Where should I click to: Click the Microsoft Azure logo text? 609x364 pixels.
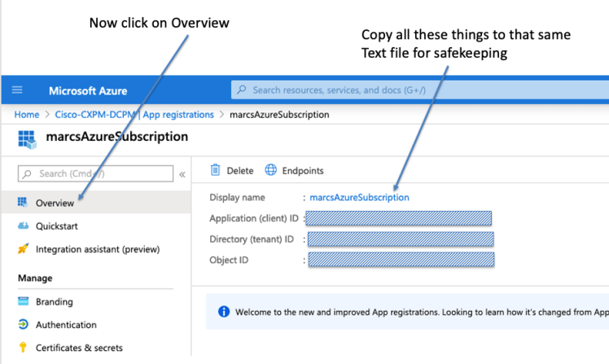coord(88,90)
